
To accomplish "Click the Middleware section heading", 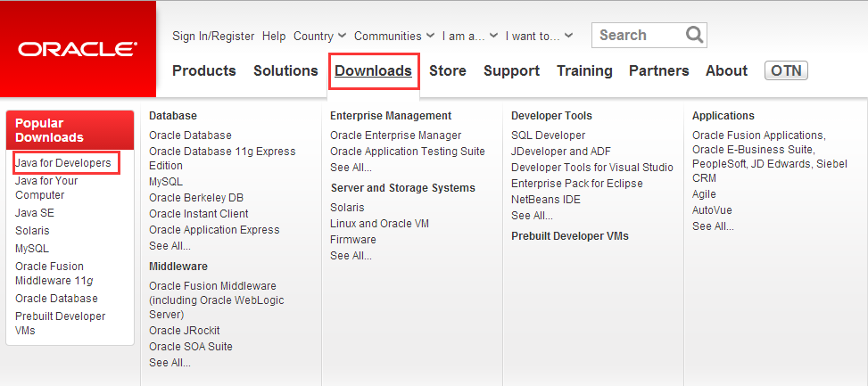I will (x=178, y=266).
